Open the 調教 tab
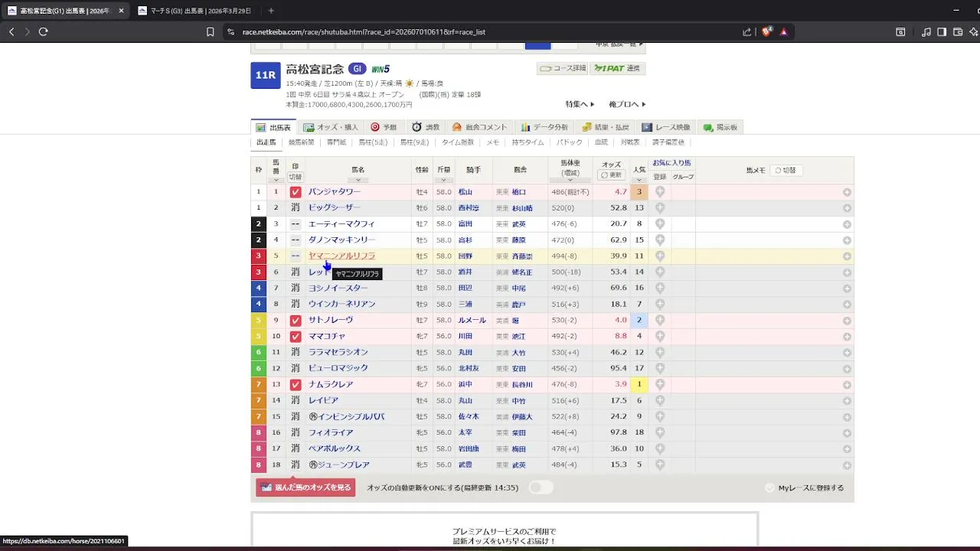 point(426,127)
